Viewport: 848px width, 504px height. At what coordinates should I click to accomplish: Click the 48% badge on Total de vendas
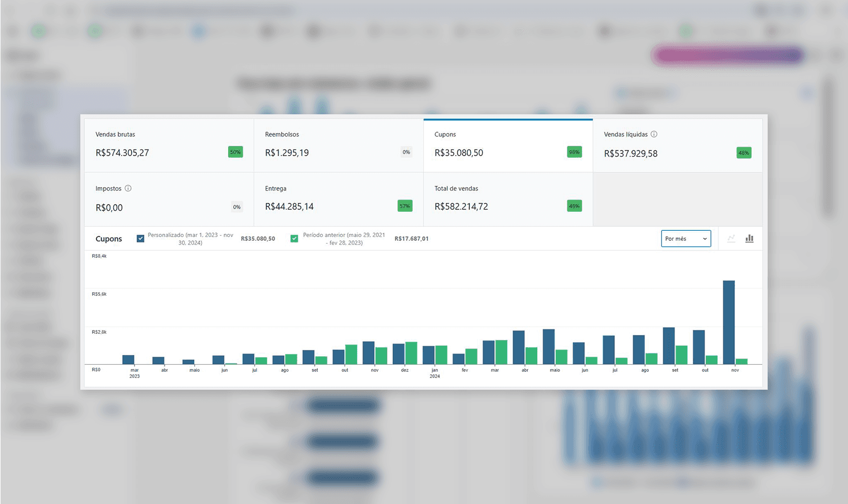pos(574,206)
